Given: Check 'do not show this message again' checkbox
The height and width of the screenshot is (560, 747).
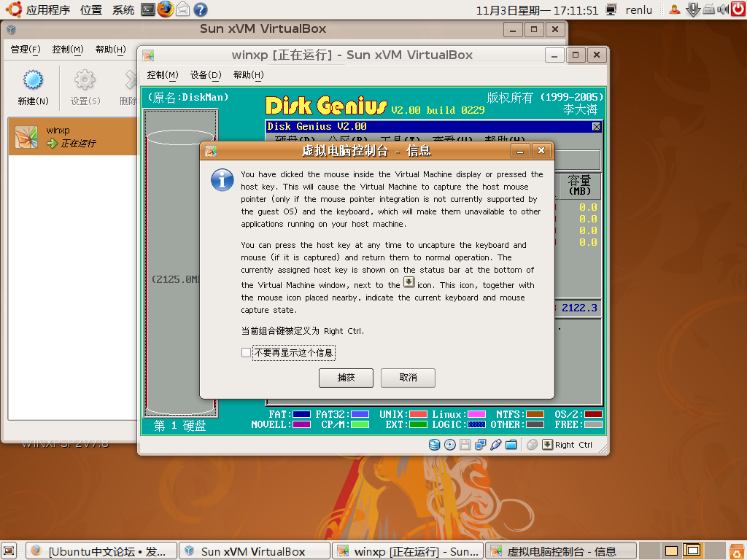Looking at the screenshot, I should 246,352.
